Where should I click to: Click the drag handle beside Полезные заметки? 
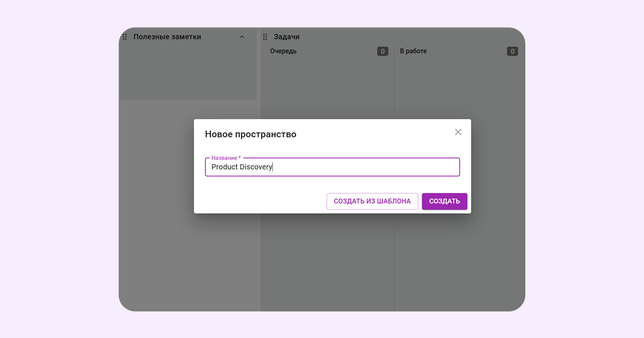pos(124,37)
